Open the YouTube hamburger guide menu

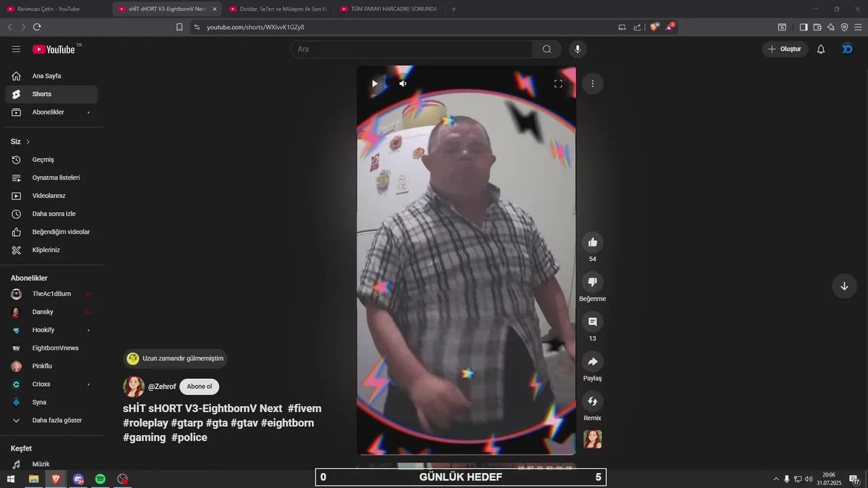click(16, 49)
